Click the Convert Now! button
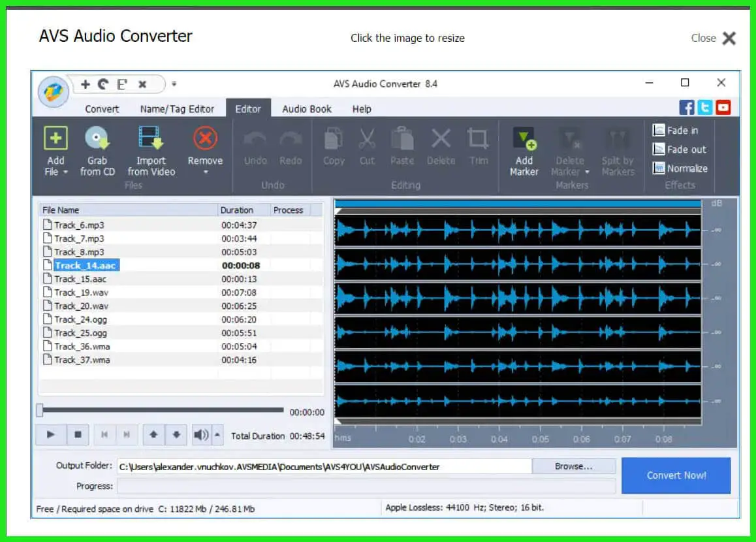756x542 pixels. (676, 475)
